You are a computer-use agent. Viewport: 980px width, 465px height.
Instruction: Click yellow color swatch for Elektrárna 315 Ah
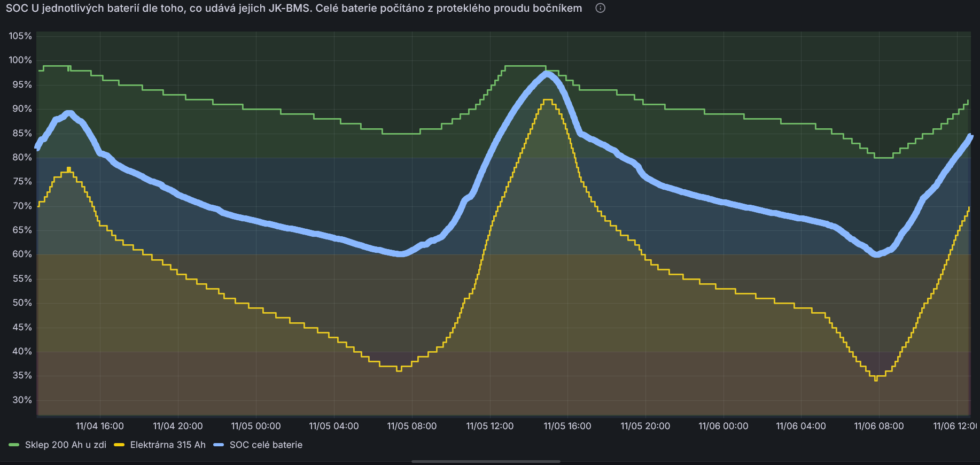pyautogui.click(x=119, y=445)
